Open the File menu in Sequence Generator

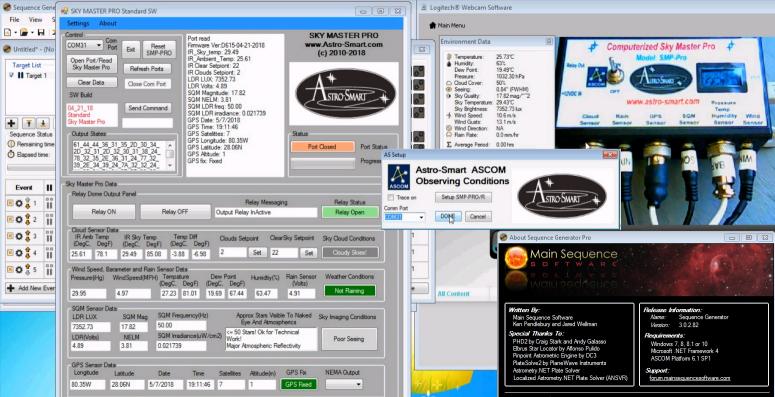click(x=14, y=20)
